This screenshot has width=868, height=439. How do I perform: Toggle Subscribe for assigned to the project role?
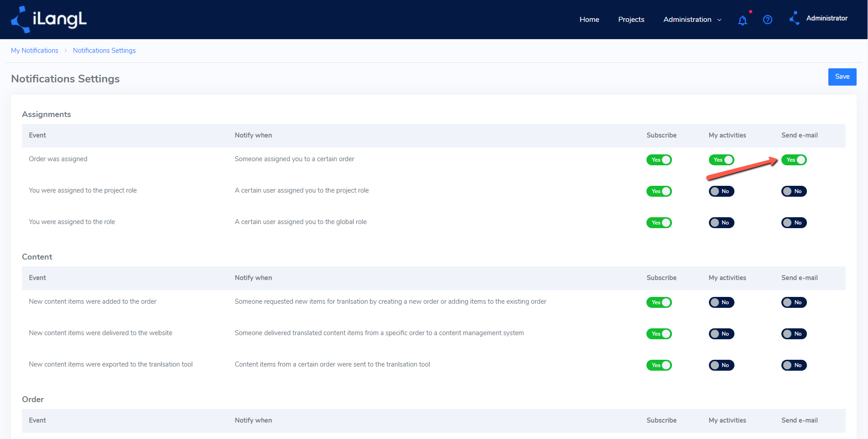coord(659,191)
